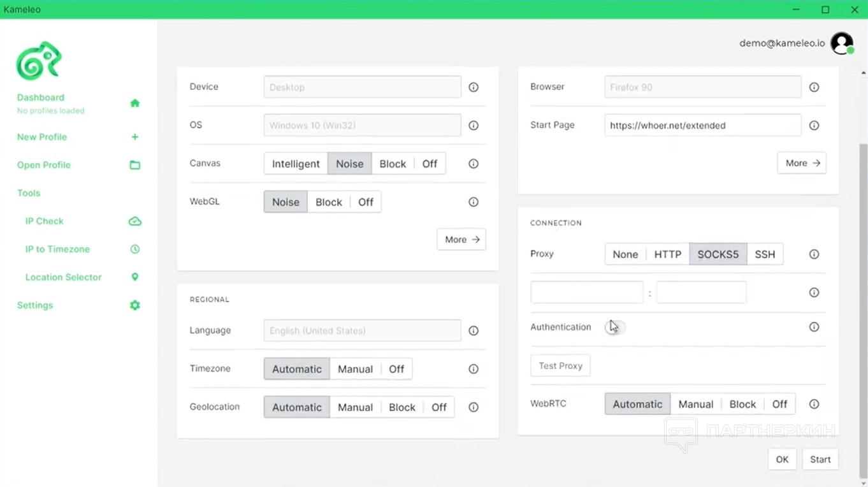This screenshot has width=868, height=487.
Task: Select HTTP proxy type
Action: pos(668,254)
